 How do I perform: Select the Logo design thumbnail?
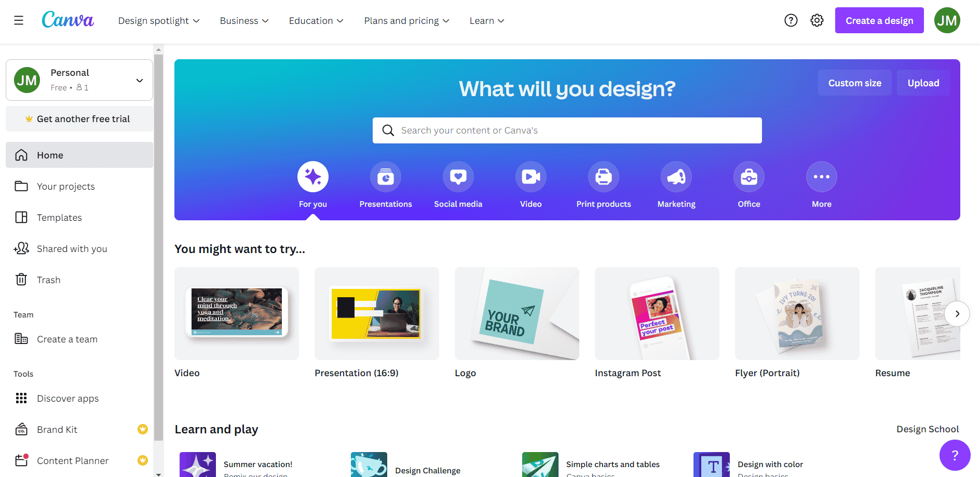point(517,313)
